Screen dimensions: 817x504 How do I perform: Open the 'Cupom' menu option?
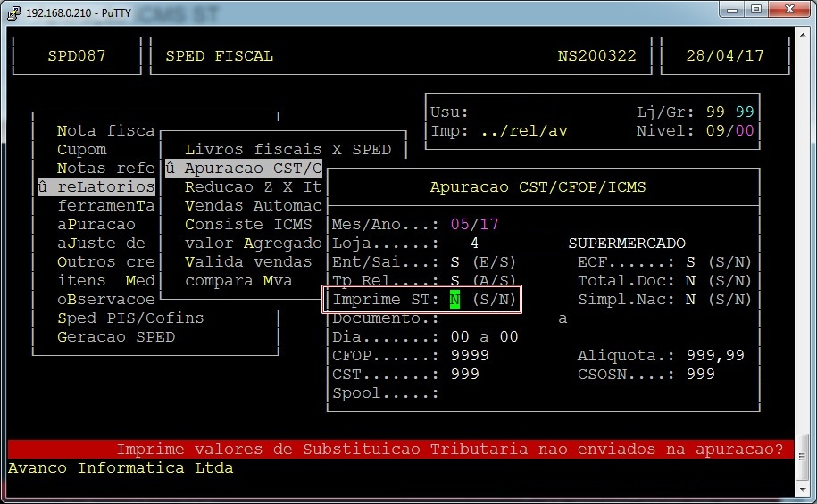(x=81, y=150)
